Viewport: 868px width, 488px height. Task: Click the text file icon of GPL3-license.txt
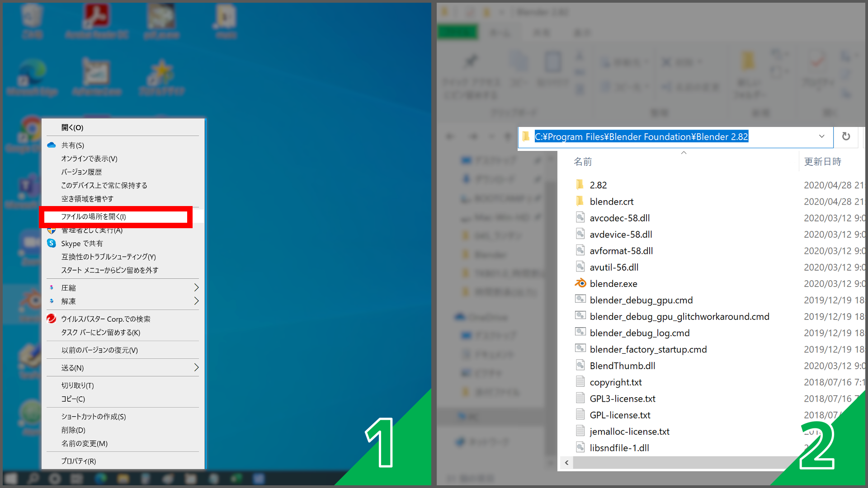(x=580, y=398)
